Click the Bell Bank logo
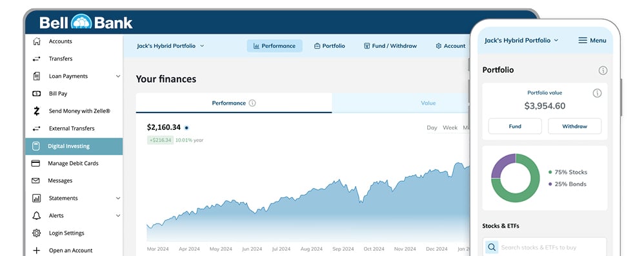This screenshot has width=644, height=256. 86,22
